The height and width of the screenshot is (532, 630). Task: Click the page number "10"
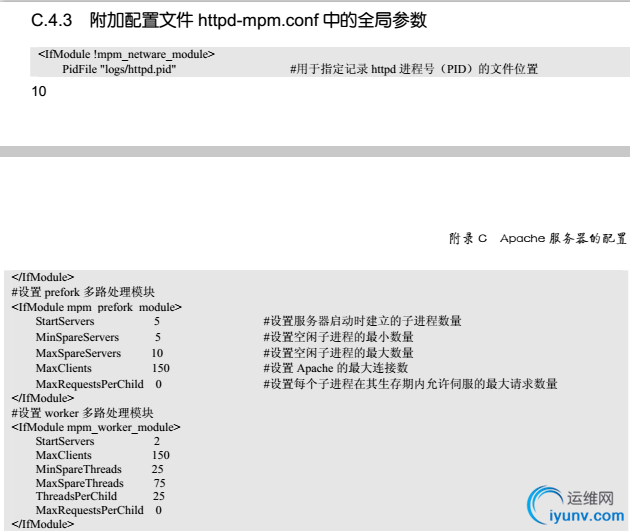point(39,92)
